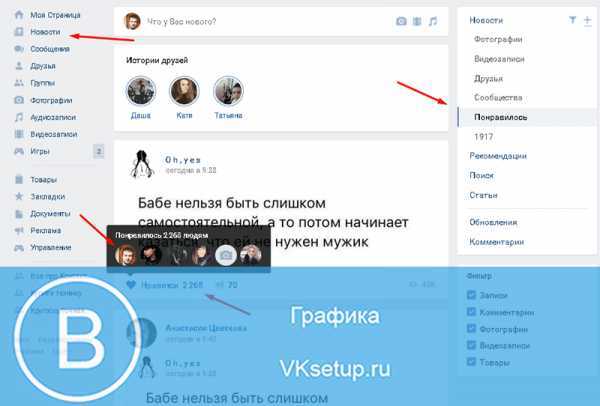The width and height of the screenshot is (600, 406).
Task: Open Татьяна's story
Action: [x=228, y=91]
